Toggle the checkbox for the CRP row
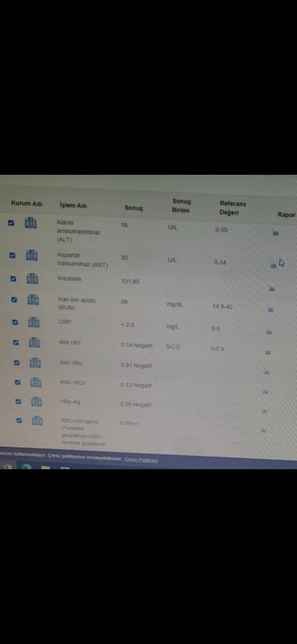Viewport: 297px width, 644px height. click(x=15, y=322)
